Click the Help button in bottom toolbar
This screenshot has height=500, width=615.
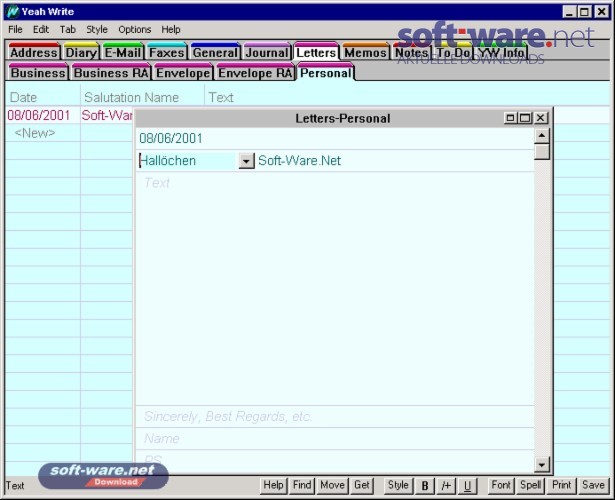point(273,485)
